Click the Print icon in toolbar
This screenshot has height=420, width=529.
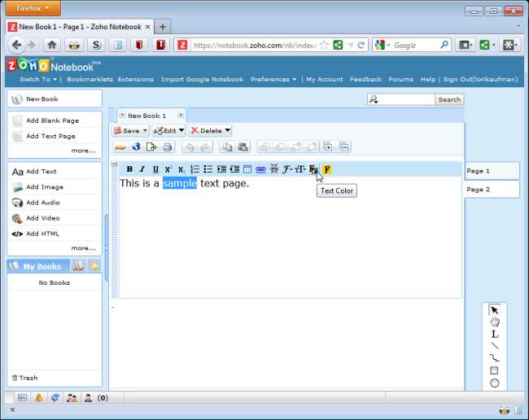(x=168, y=147)
